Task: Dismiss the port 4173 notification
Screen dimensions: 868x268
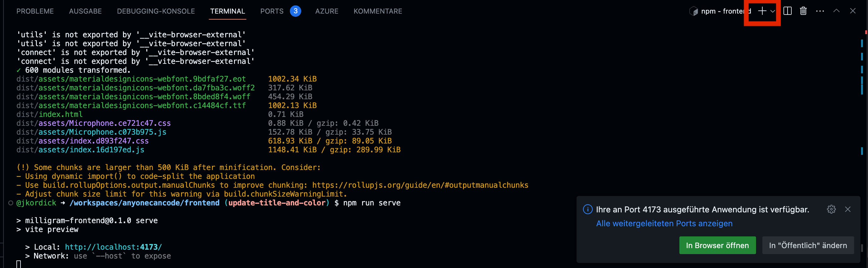Action: click(x=848, y=209)
